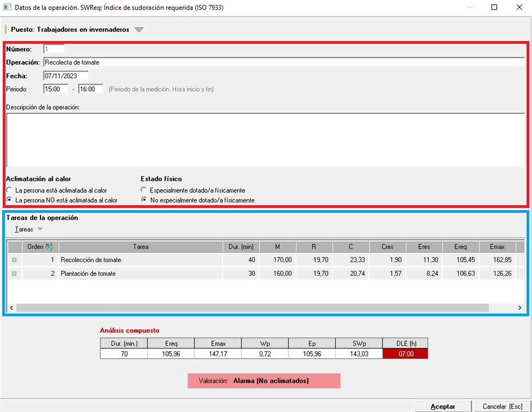The width and height of the screenshot is (532, 412).
Task: Select 'La persona NO está aclimatada al calor'
Action: coord(9,200)
